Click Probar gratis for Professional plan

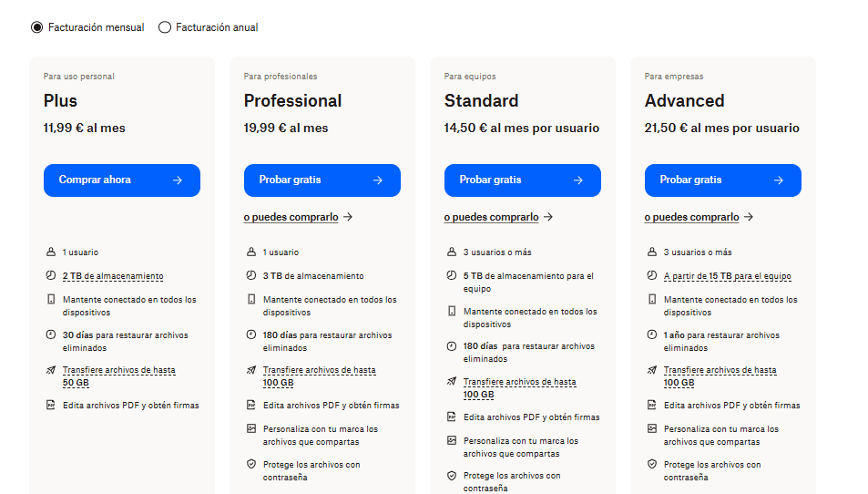pyautogui.click(x=322, y=180)
